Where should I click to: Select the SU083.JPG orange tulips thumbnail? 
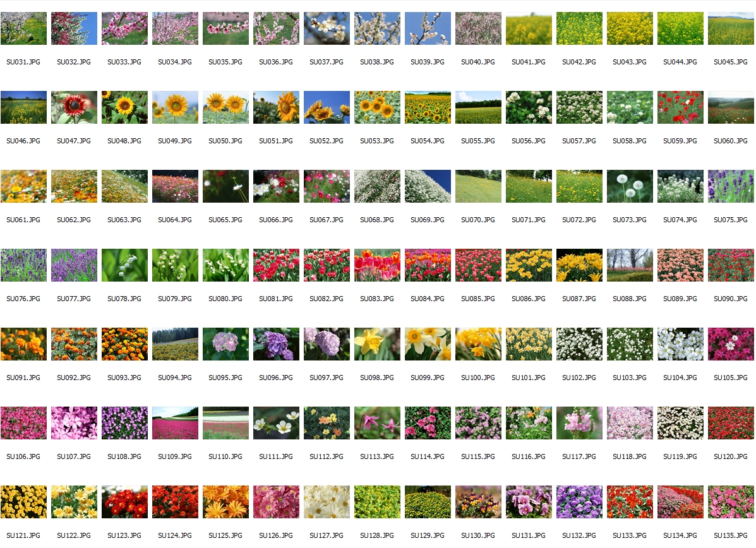click(377, 265)
